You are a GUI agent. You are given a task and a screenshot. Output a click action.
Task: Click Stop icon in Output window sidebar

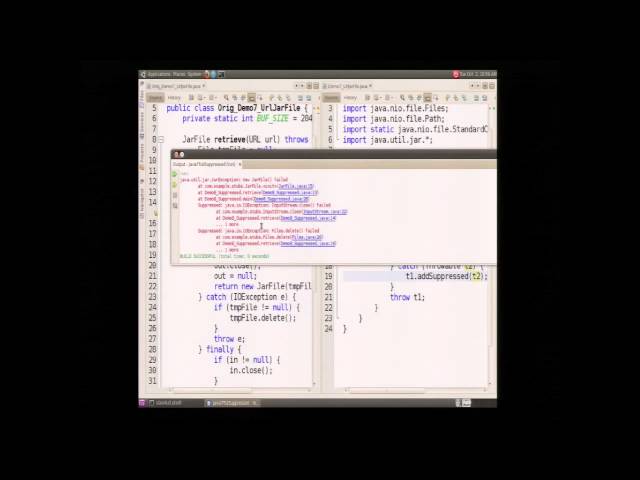tap(175, 195)
